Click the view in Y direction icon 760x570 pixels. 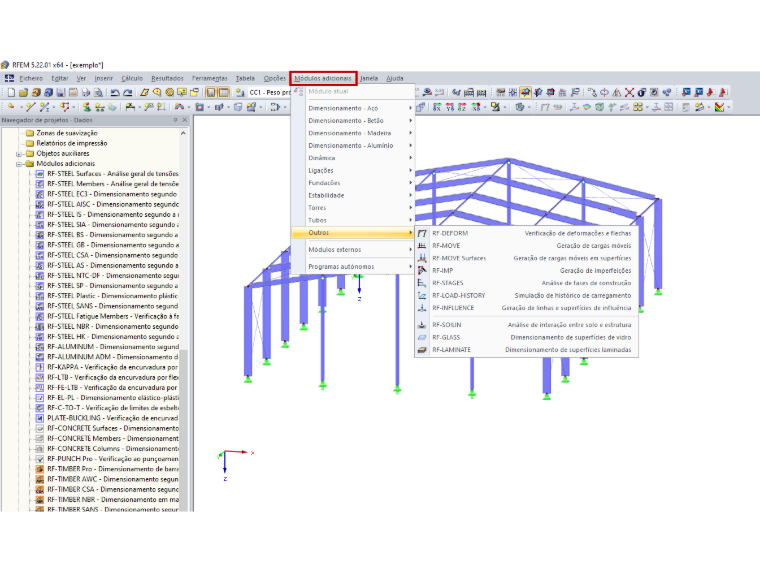pyautogui.click(x=450, y=107)
